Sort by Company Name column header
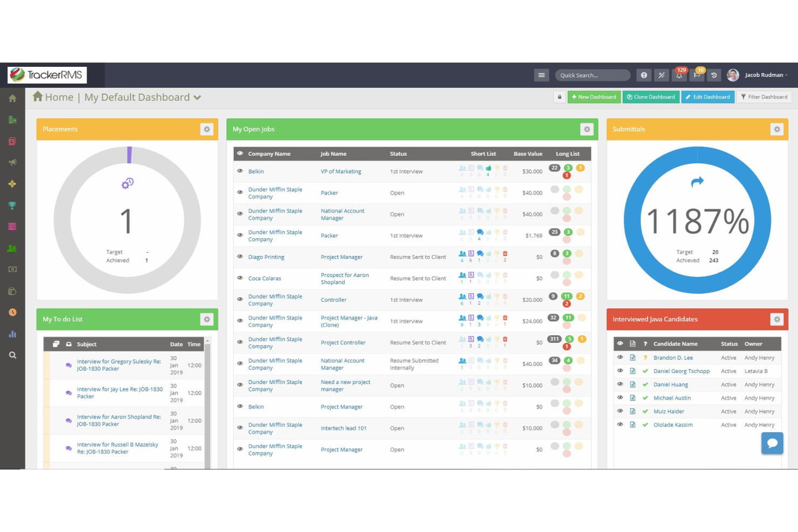798x532 pixels. point(269,154)
